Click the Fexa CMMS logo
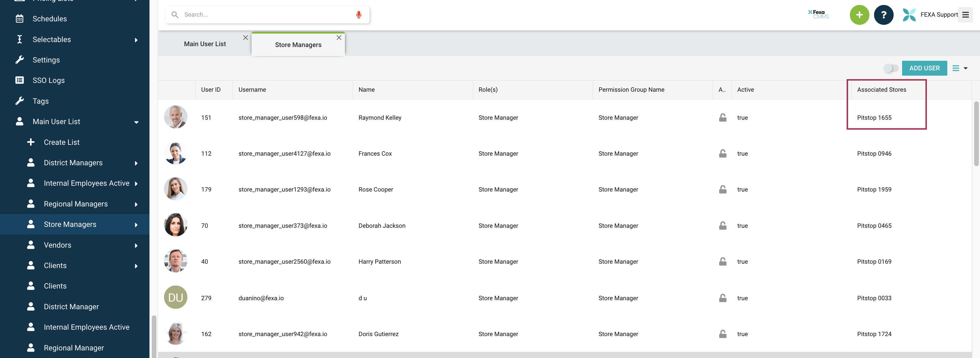The width and height of the screenshot is (980, 358). coord(819,15)
